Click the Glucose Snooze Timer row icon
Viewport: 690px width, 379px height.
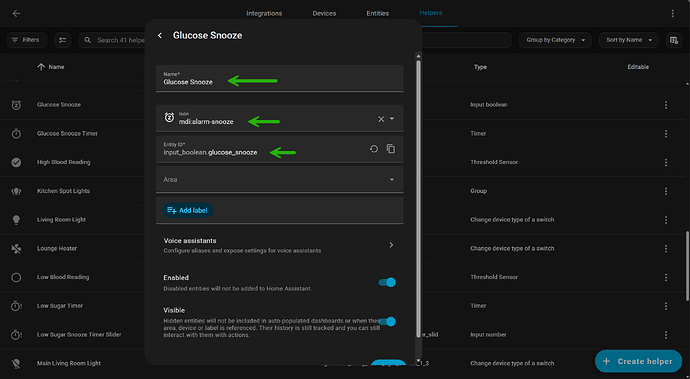16,133
